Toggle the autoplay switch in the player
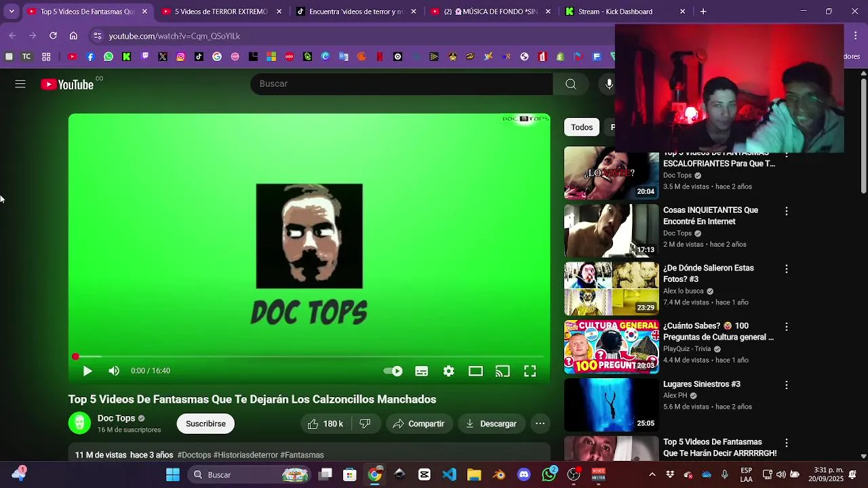Screen dimensions: 868x488 (x=393, y=371)
